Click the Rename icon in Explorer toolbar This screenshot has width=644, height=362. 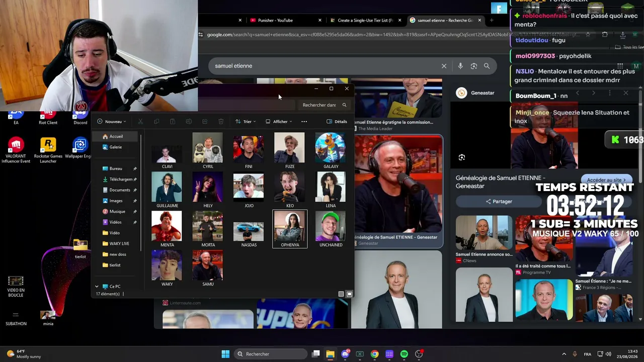189,122
